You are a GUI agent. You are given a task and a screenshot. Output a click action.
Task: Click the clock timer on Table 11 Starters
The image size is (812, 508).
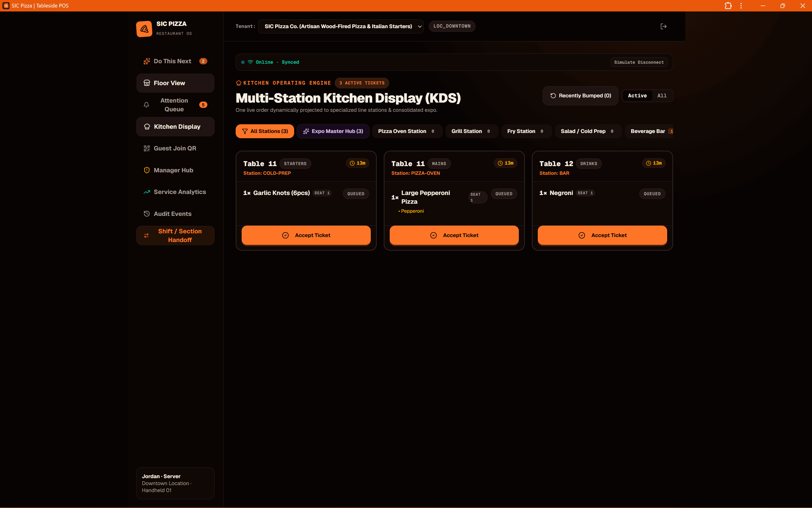click(358, 163)
